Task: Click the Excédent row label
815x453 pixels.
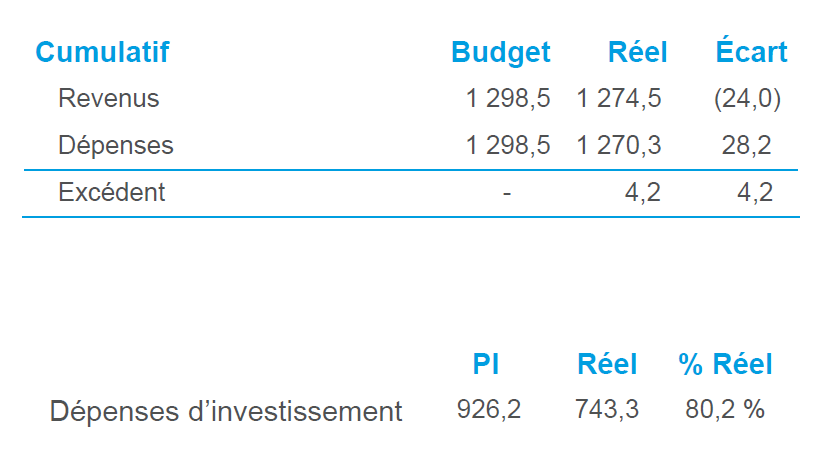Action: pyautogui.click(x=112, y=192)
